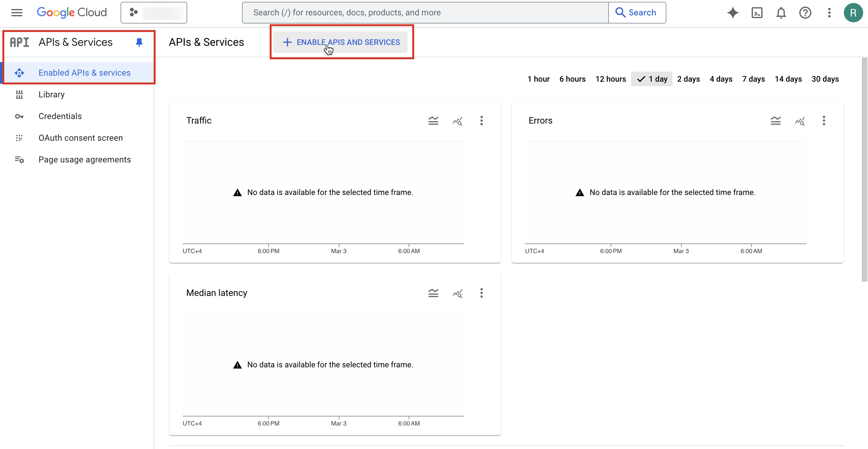868x449 pixels.
Task: Select the 2 days time range
Action: [688, 79]
